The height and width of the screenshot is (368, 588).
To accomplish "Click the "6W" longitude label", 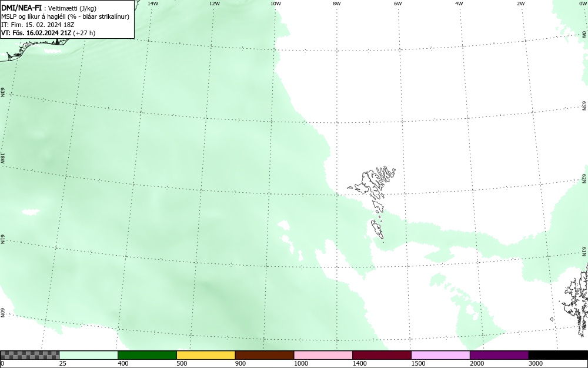I will click(398, 4).
